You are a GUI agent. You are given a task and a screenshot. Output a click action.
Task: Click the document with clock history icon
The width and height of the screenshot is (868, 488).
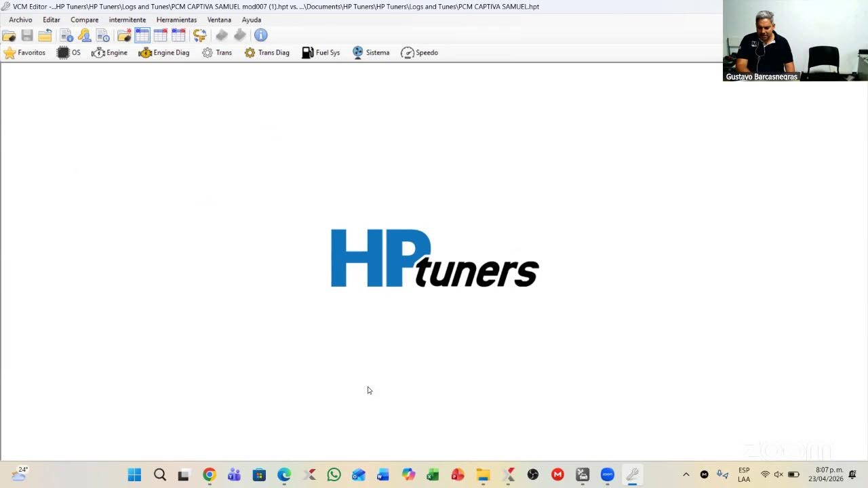tap(103, 35)
